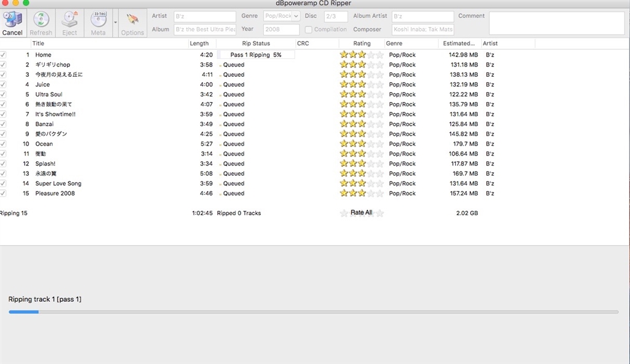Click Pop/Rock genre of track Banzai
The width and height of the screenshot is (630, 364).
[402, 124]
